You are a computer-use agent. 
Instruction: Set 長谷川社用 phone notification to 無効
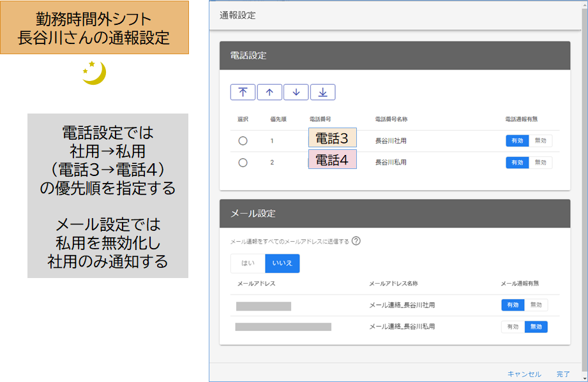click(x=540, y=141)
